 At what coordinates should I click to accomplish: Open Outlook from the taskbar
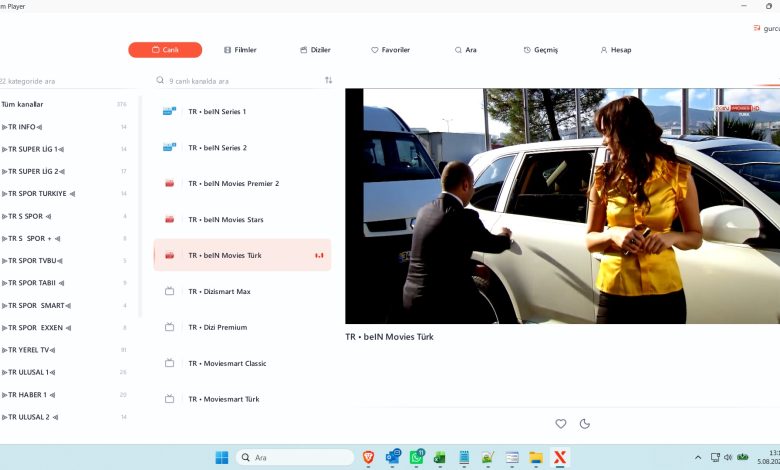[x=393, y=457]
